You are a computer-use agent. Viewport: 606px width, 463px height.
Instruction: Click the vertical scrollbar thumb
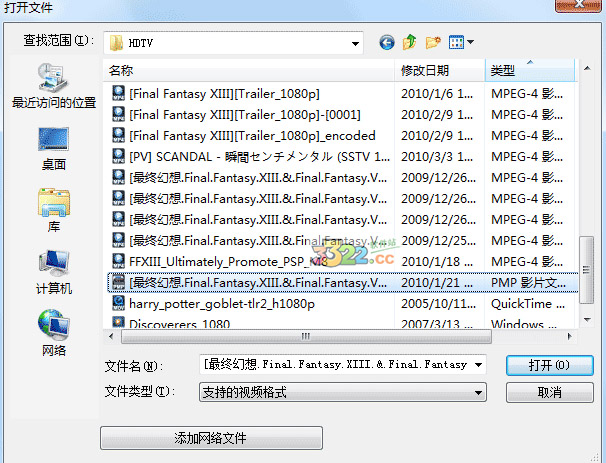click(x=586, y=270)
